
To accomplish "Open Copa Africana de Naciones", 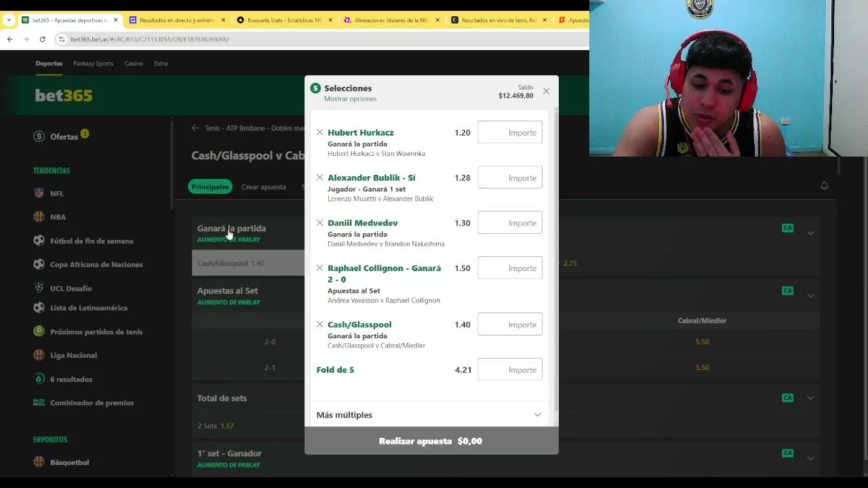I will pos(96,264).
